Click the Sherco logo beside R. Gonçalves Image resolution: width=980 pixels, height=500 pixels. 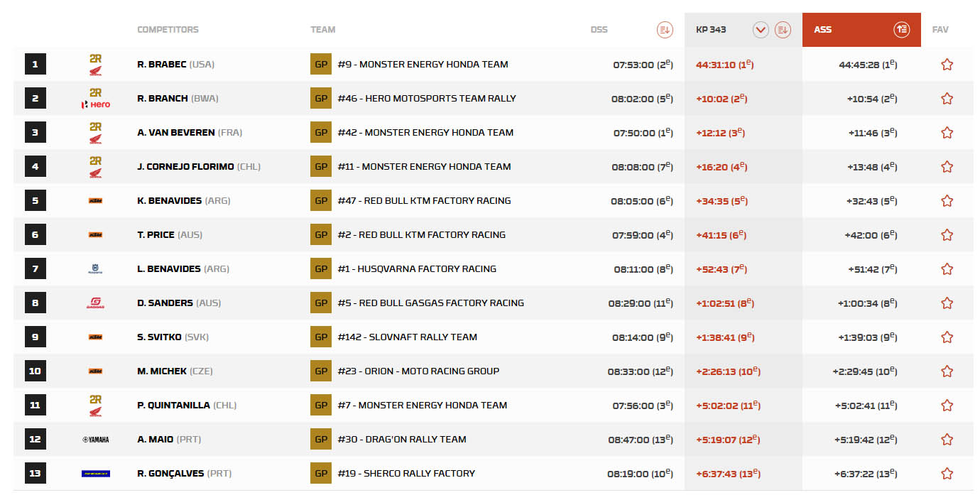pos(95,474)
